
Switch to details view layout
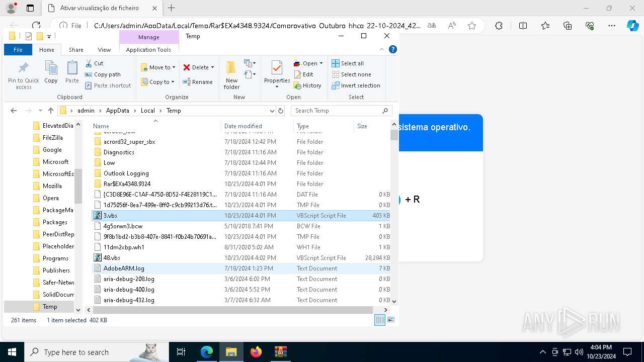point(380,320)
